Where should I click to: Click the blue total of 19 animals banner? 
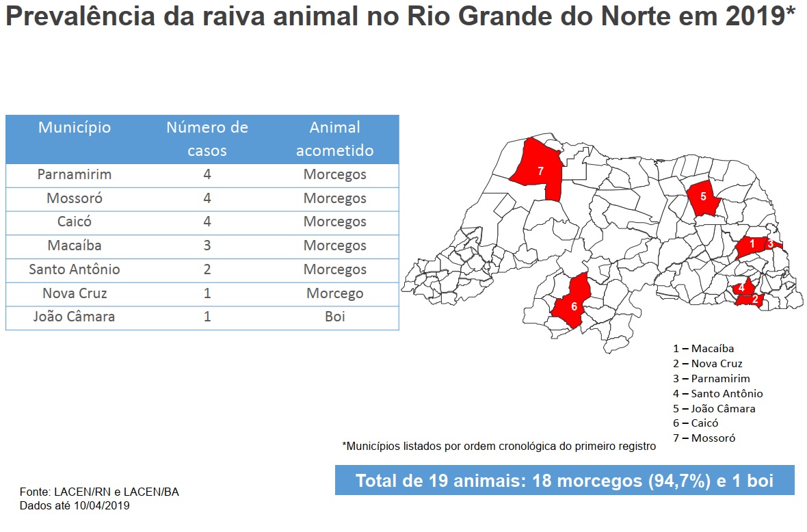click(x=564, y=481)
